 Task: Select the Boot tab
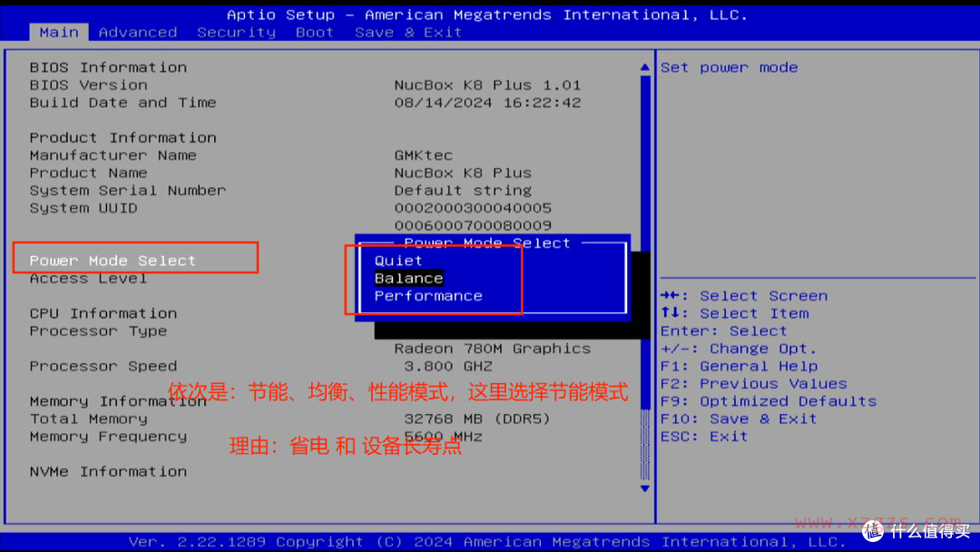click(x=314, y=32)
